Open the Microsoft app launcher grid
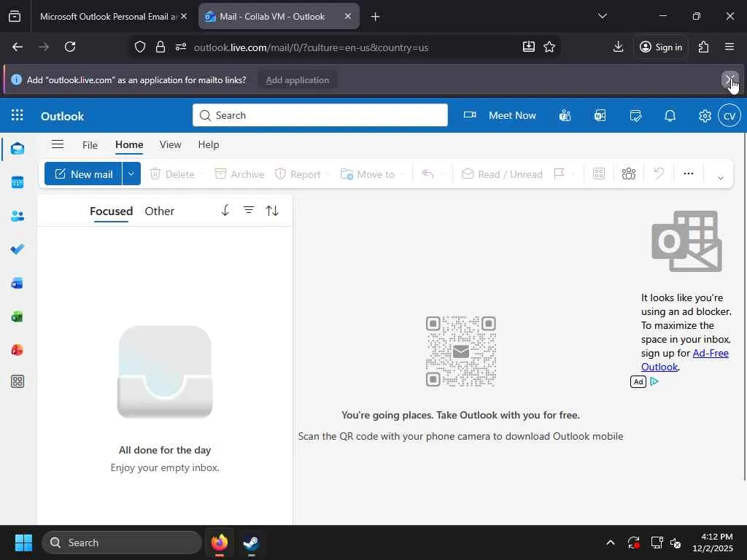This screenshot has width=747, height=560. [x=18, y=115]
